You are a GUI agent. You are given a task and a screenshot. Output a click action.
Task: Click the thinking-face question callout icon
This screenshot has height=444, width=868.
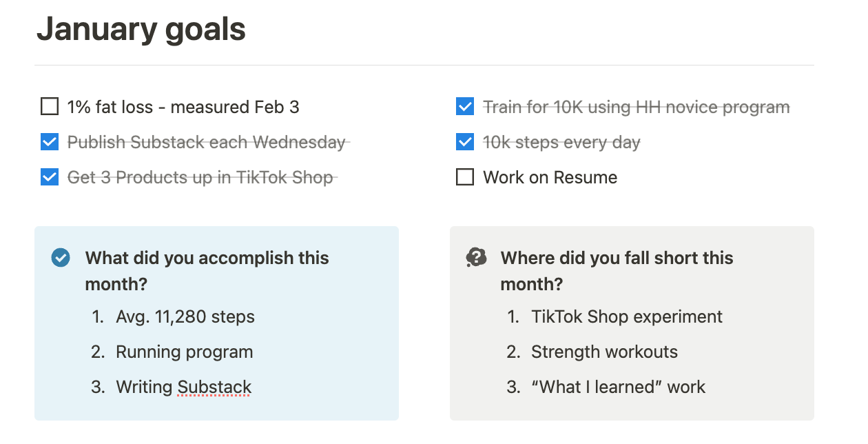click(476, 259)
